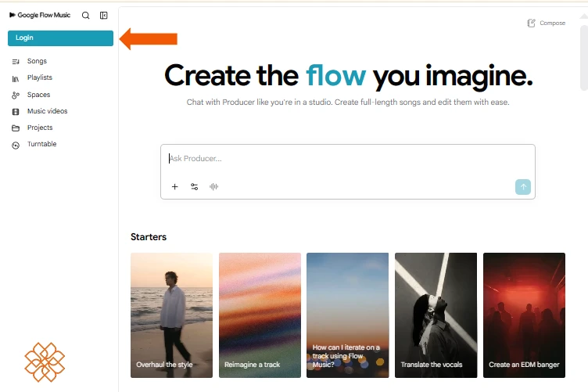The width and height of the screenshot is (588, 392).
Task: Select Create an EDM banger starter
Action: click(x=524, y=315)
